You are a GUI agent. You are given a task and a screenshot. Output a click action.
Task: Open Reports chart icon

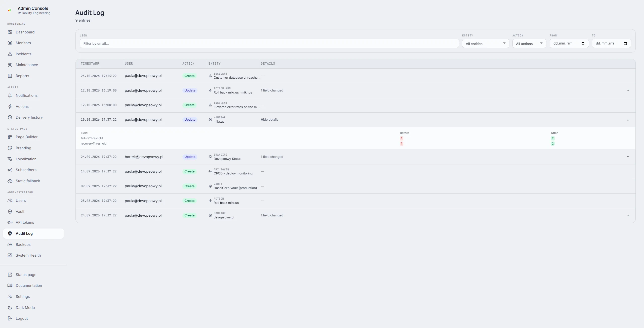[10, 76]
